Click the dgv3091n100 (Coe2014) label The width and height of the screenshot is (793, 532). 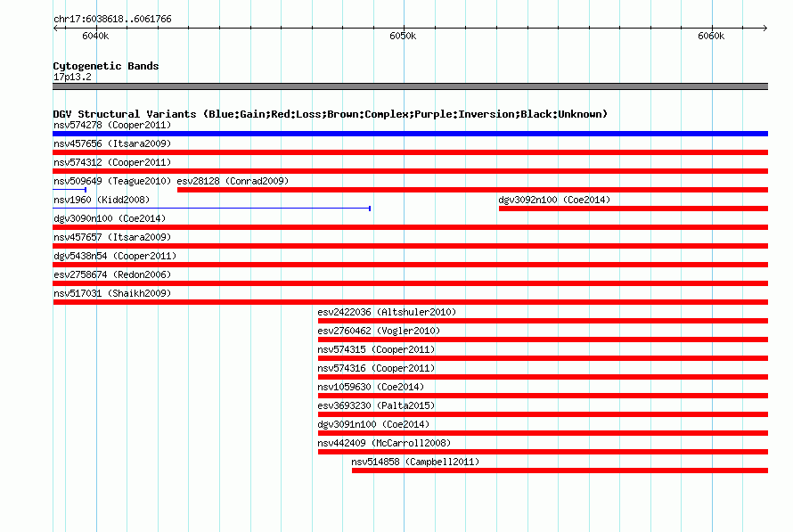[x=373, y=424]
